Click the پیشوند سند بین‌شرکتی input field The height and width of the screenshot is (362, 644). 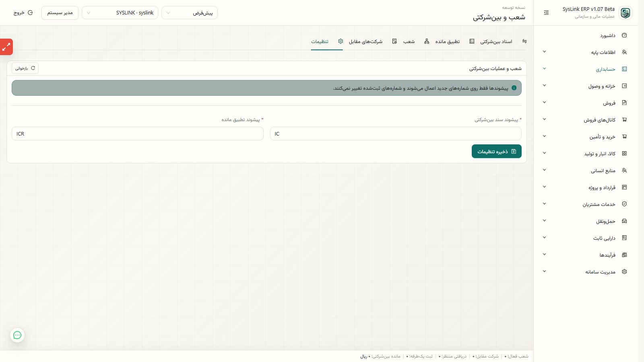click(396, 134)
